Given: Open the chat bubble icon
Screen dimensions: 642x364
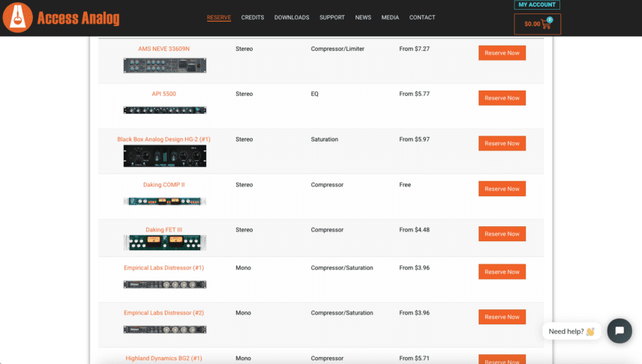Looking at the screenshot, I should coord(619,330).
